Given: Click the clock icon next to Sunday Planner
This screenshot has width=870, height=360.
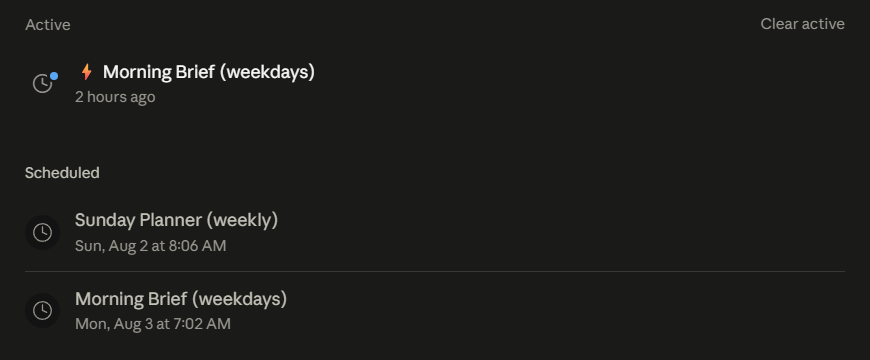Looking at the screenshot, I should pyautogui.click(x=42, y=232).
